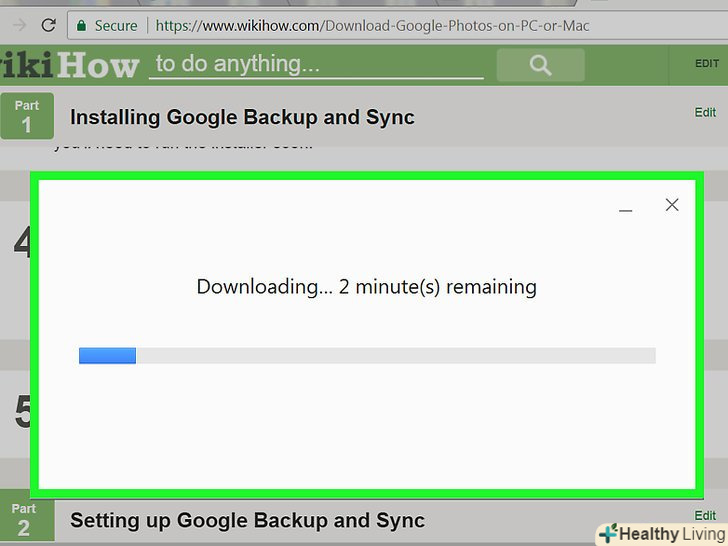Click the Part 1 badge
Image resolution: width=728 pixels, height=546 pixels.
[26, 116]
